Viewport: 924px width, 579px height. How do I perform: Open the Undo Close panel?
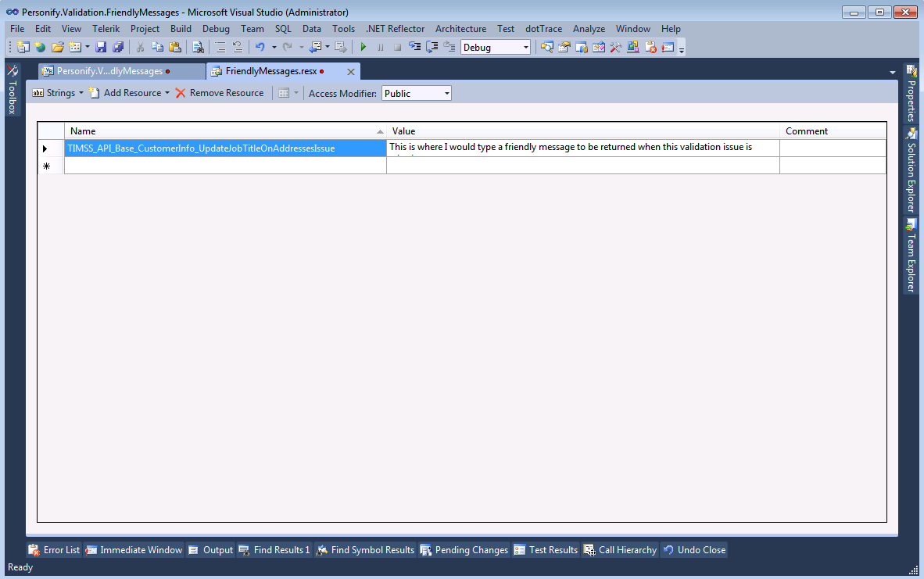694,549
